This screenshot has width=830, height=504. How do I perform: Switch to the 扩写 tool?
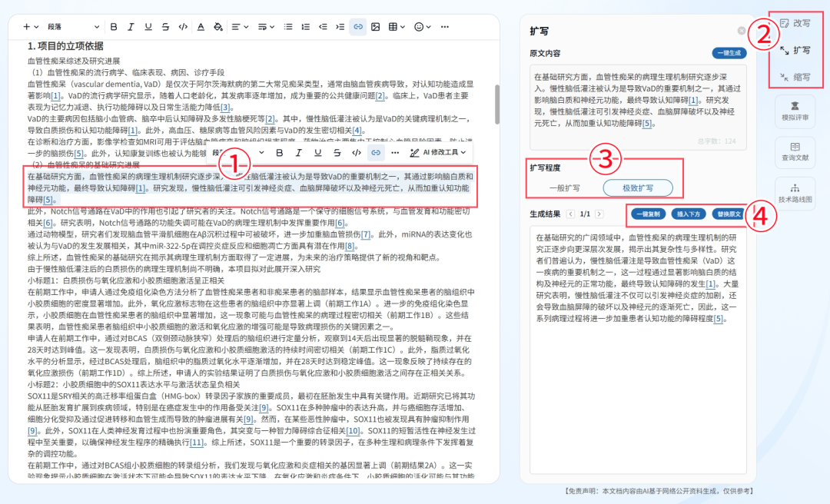[795, 50]
